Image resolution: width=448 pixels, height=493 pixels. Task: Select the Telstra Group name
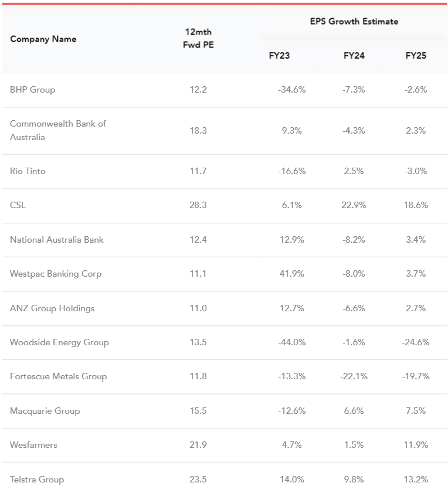coord(37,480)
